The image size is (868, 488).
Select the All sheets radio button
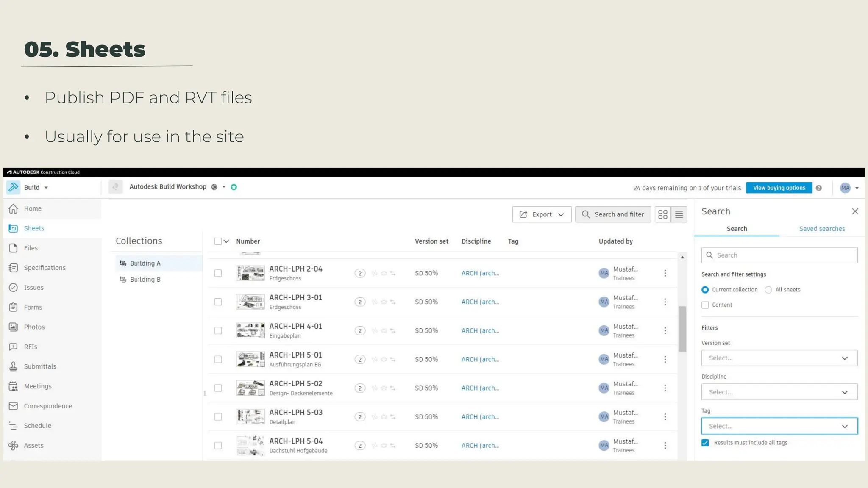point(768,290)
